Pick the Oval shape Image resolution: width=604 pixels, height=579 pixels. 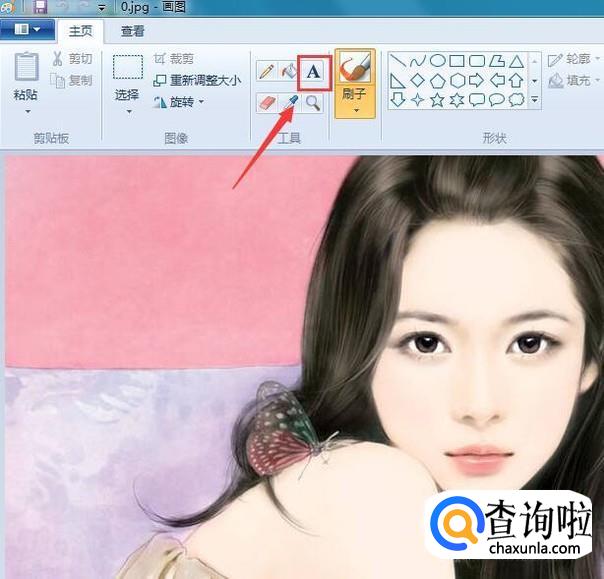point(438,60)
